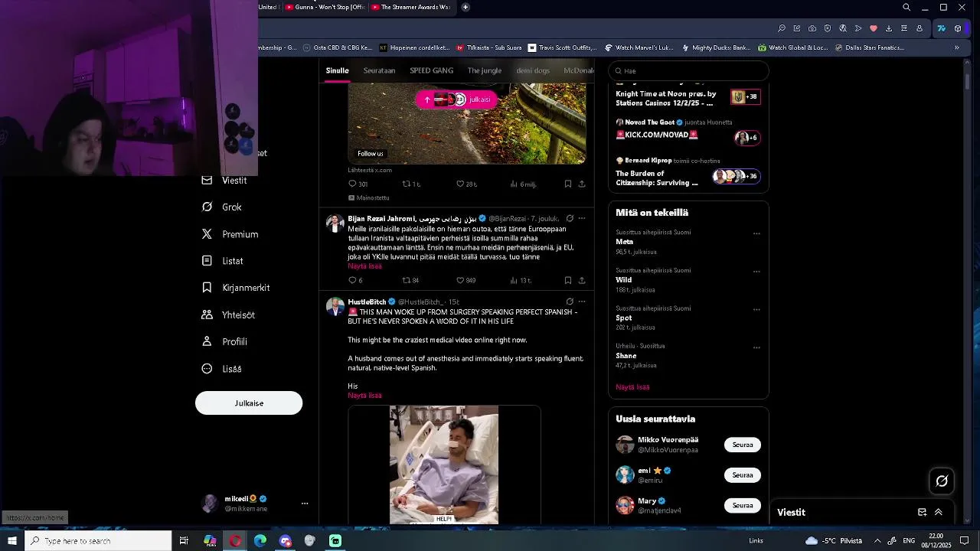Screen dimensions: 980x551
Task: Like the promoted ad post
Action: click(x=465, y=184)
